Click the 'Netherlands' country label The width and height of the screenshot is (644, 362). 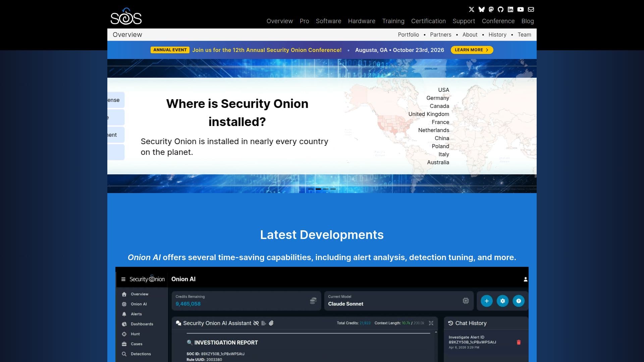tap(433, 130)
